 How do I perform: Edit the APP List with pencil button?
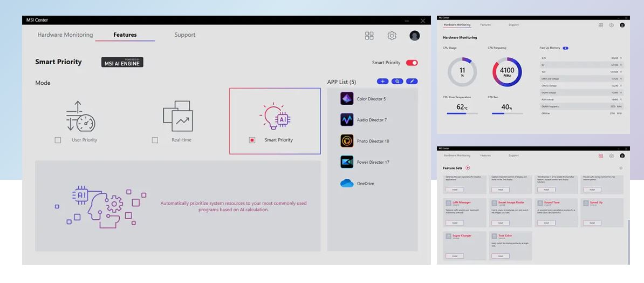(x=412, y=82)
